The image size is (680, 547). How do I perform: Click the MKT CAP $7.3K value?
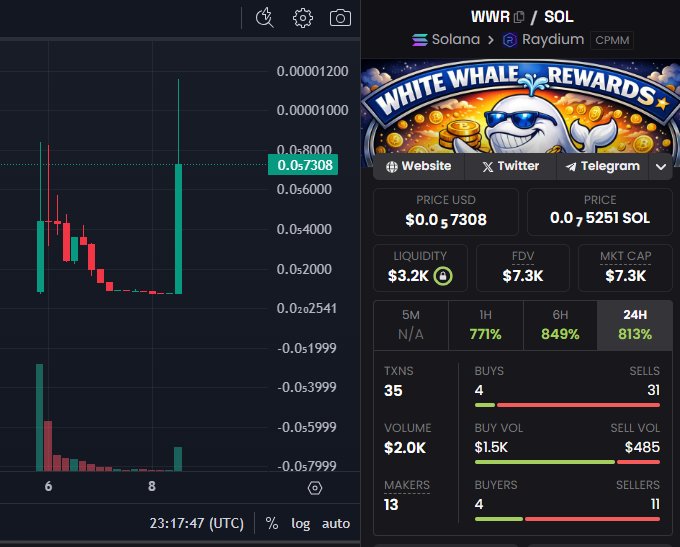tap(625, 275)
